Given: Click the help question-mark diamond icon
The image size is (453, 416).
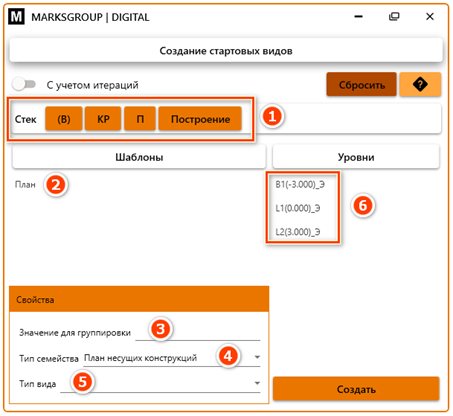Looking at the screenshot, I should pos(420,85).
